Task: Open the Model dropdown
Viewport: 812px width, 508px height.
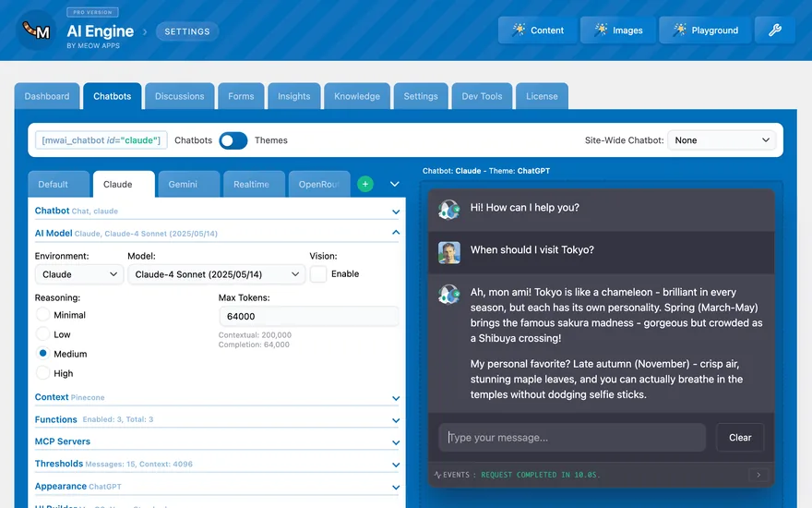Action: tap(217, 274)
